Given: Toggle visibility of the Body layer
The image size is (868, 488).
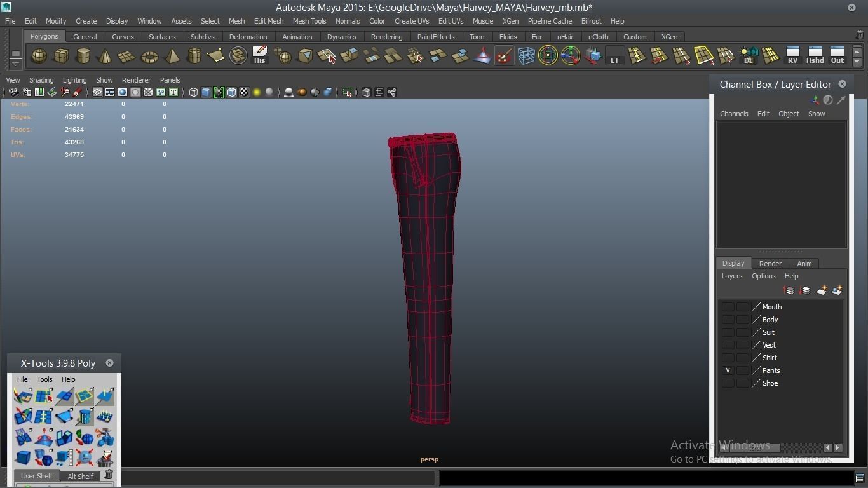Looking at the screenshot, I should click(x=728, y=320).
